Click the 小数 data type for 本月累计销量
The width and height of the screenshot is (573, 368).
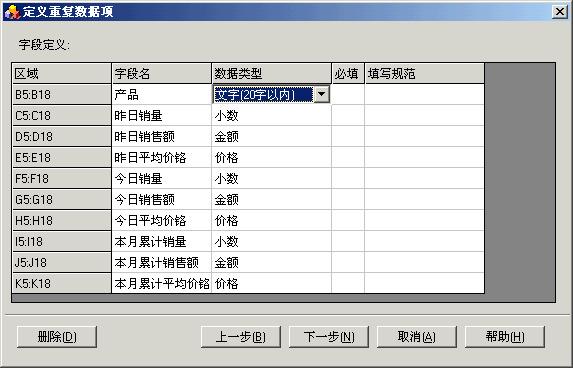(x=272, y=242)
